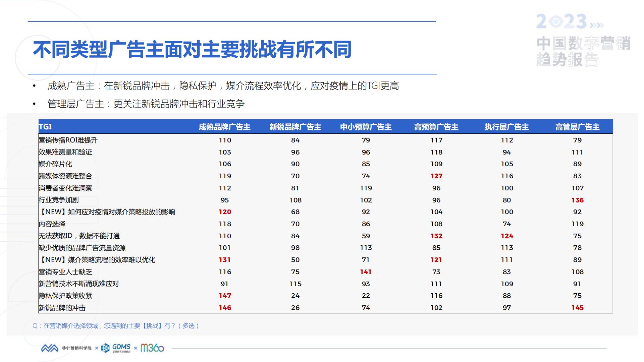Image resolution: width=644 pixels, height=362 pixels.
Task: Click value 50 in 媒介策略流程 row
Action: pyautogui.click(x=295, y=260)
